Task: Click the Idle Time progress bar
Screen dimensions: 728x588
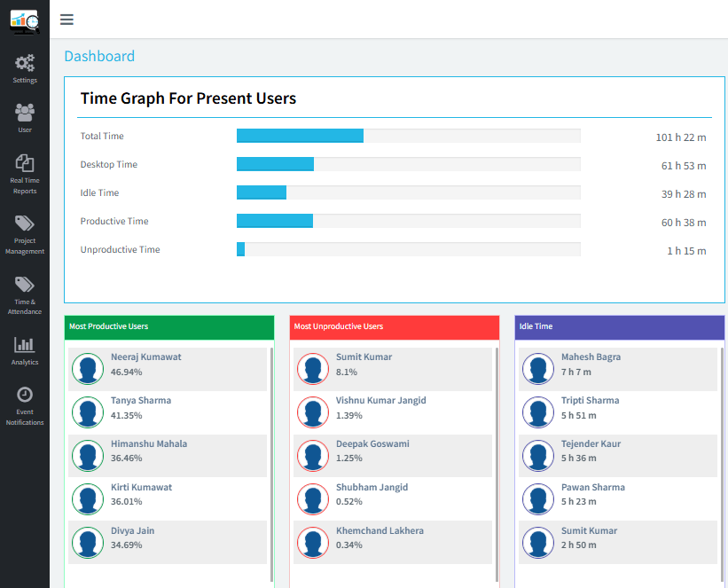Action: click(409, 192)
